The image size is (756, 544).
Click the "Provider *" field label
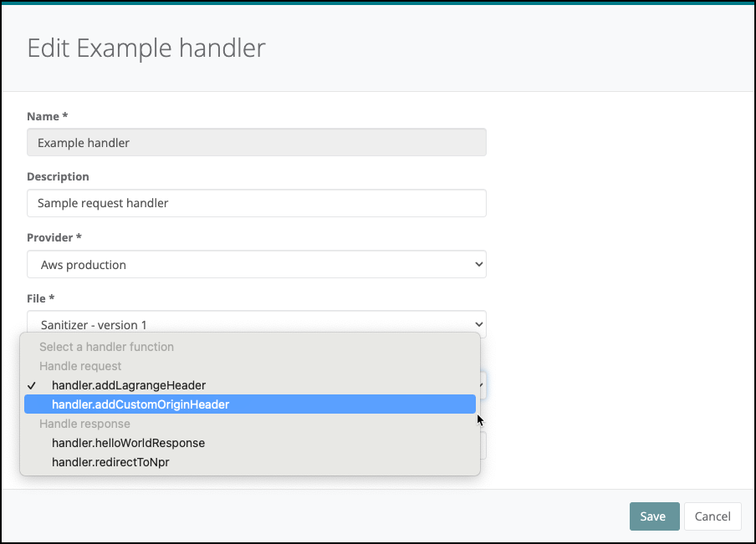pyautogui.click(x=54, y=237)
